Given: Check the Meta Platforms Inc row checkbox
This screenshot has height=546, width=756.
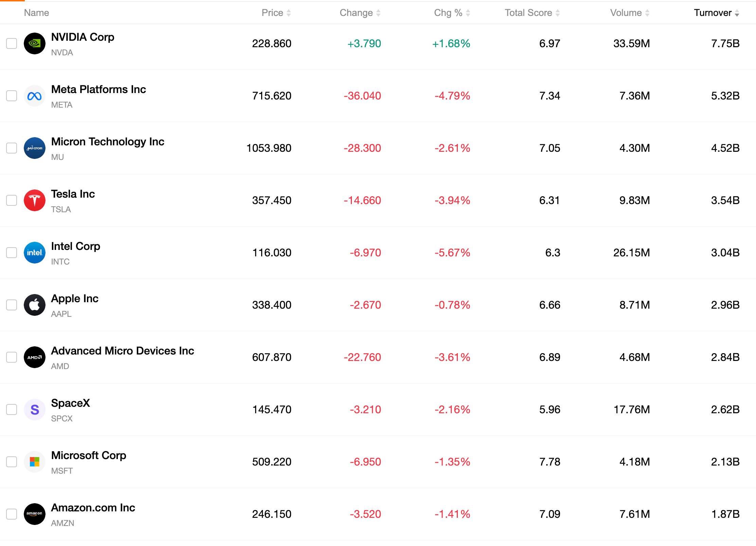Looking at the screenshot, I should click(12, 96).
